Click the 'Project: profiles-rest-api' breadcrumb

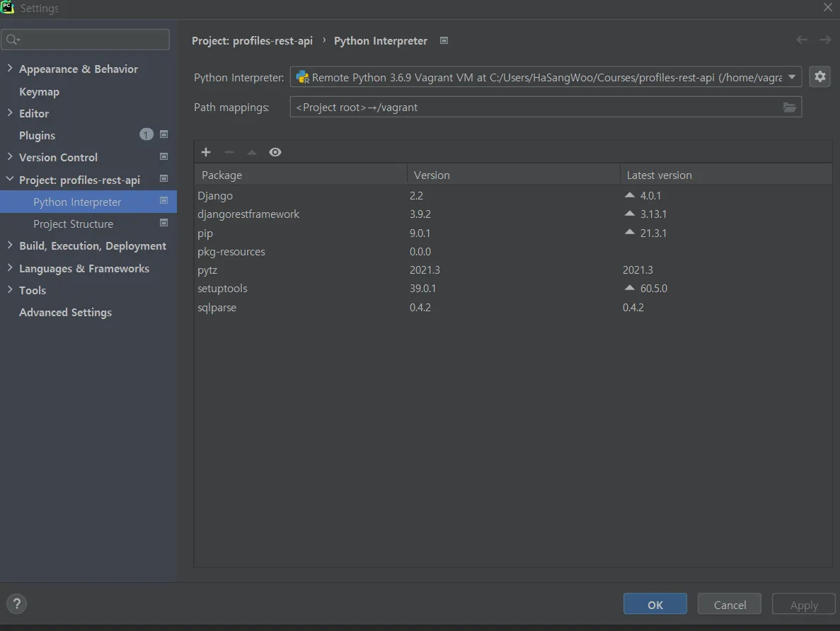click(x=252, y=41)
